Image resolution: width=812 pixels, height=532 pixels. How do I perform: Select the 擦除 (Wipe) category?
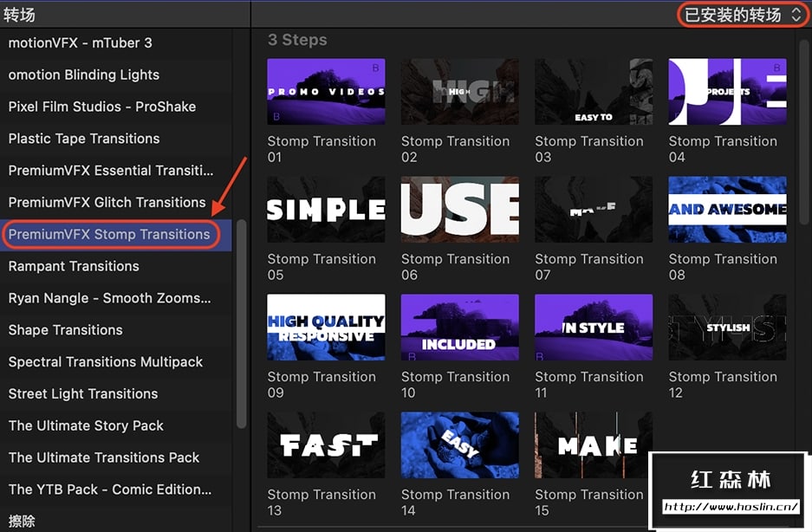[x=116, y=520]
